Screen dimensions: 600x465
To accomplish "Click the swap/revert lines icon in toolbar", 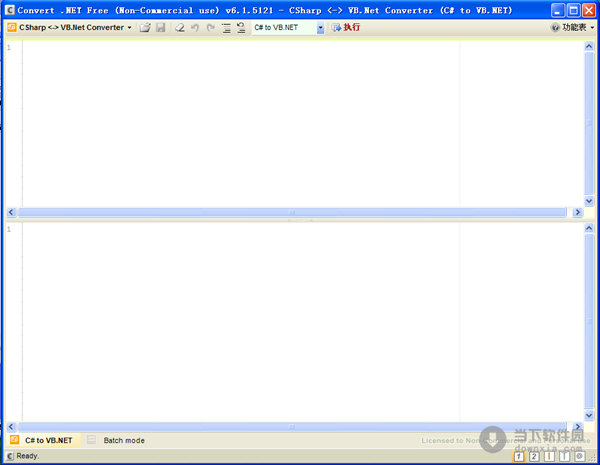I will click(241, 28).
